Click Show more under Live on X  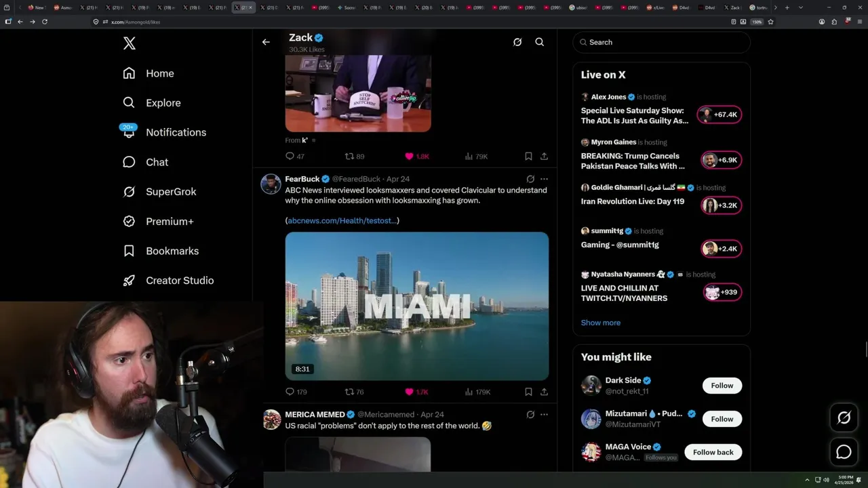[601, 323]
